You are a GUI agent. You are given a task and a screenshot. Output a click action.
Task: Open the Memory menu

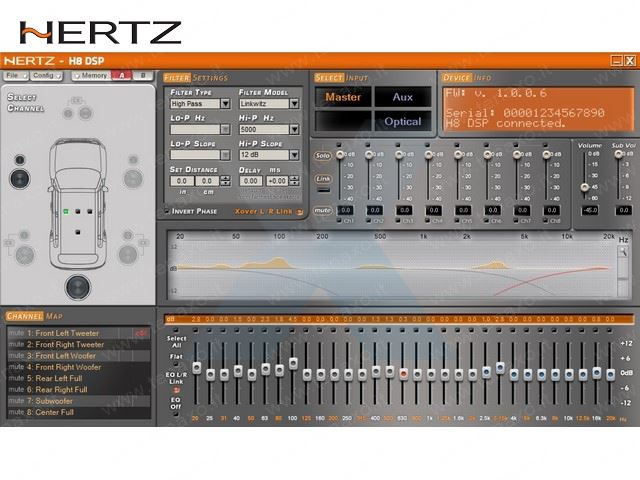pos(91,76)
